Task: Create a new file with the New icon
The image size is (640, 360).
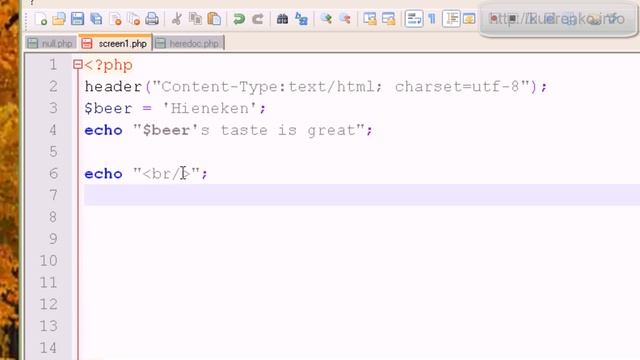Action: (x=40, y=19)
